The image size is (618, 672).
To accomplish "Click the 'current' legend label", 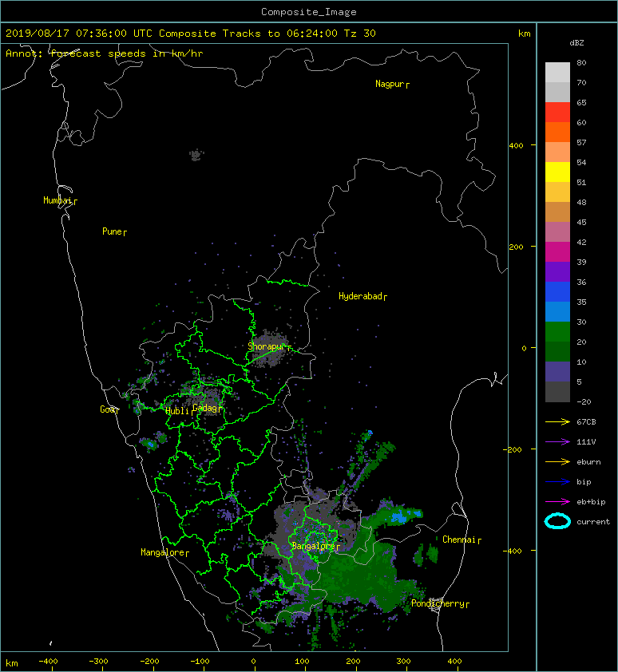I will (x=593, y=522).
